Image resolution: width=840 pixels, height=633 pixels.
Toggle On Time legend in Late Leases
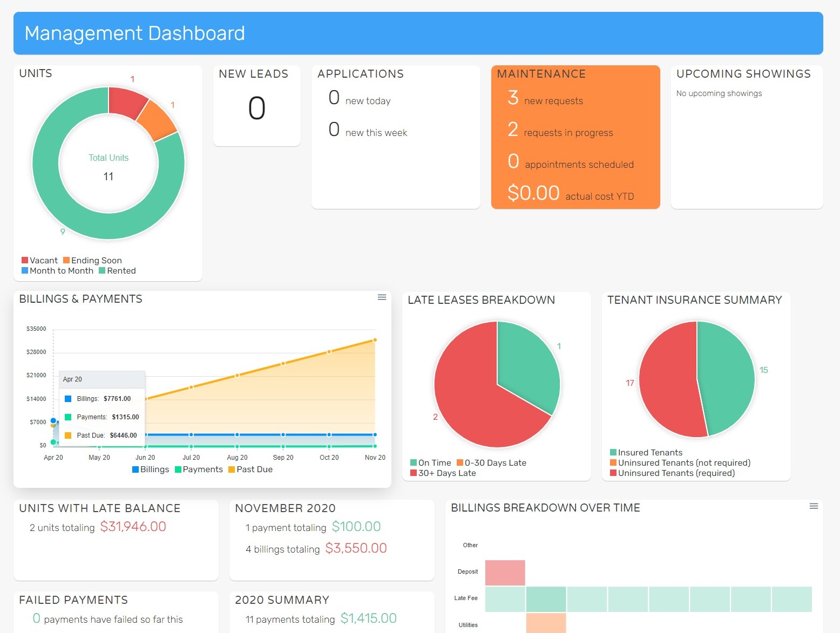[430, 463]
